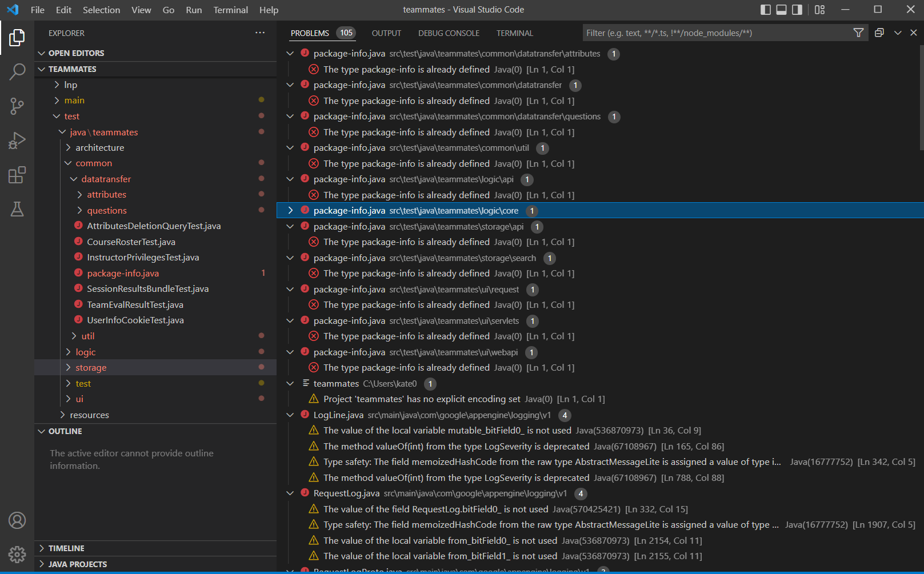Click the Explorer views and more actions ellipsis
The image size is (924, 574).
[x=260, y=33]
